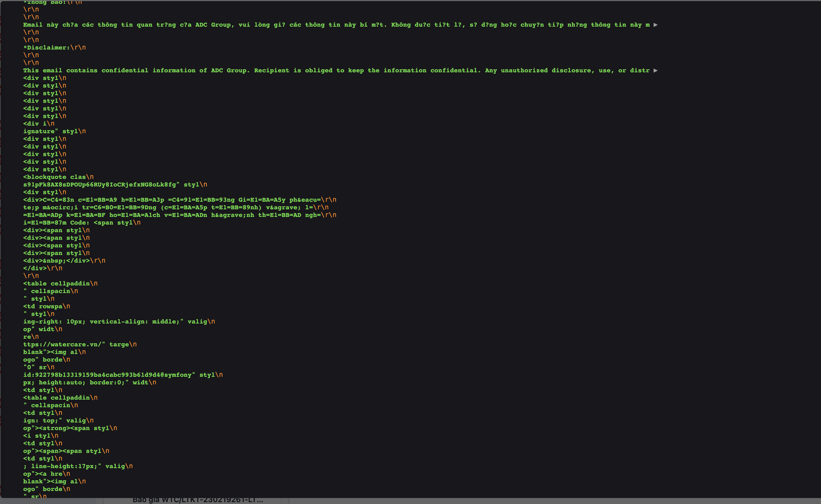Click the 'px; height:auto; border:0;' line
Image resolution: width=821 pixels, height=504 pixels.
click(77, 383)
